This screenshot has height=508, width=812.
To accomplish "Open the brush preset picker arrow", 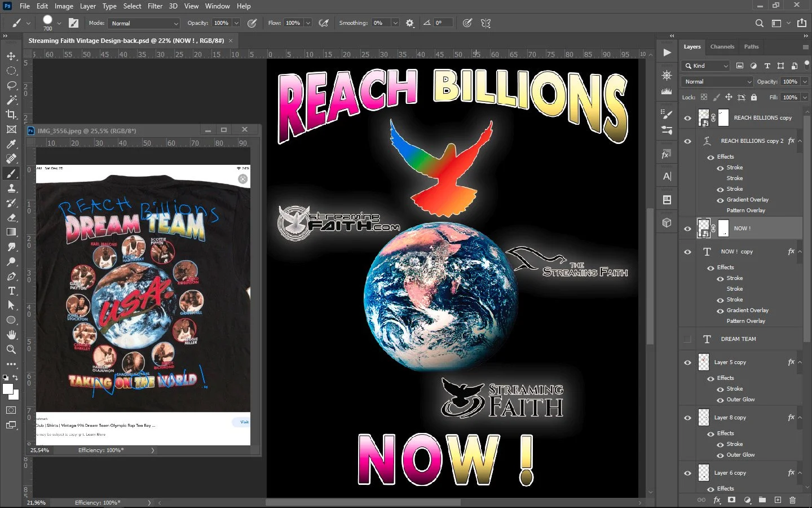I will pyautogui.click(x=59, y=23).
